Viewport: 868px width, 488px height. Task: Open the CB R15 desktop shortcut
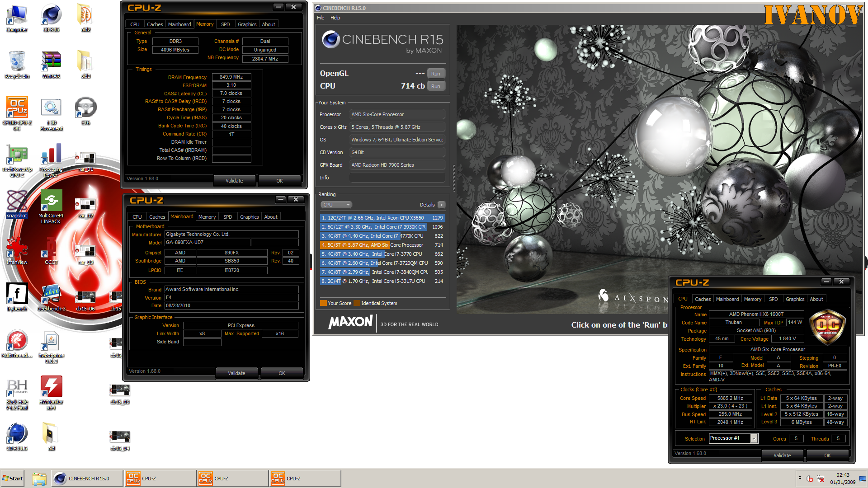pos(51,19)
